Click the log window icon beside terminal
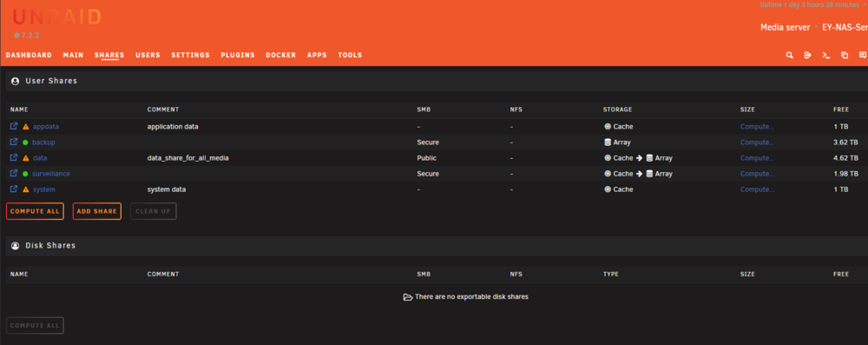Image resolution: width=868 pixels, height=345 pixels. coord(845,56)
